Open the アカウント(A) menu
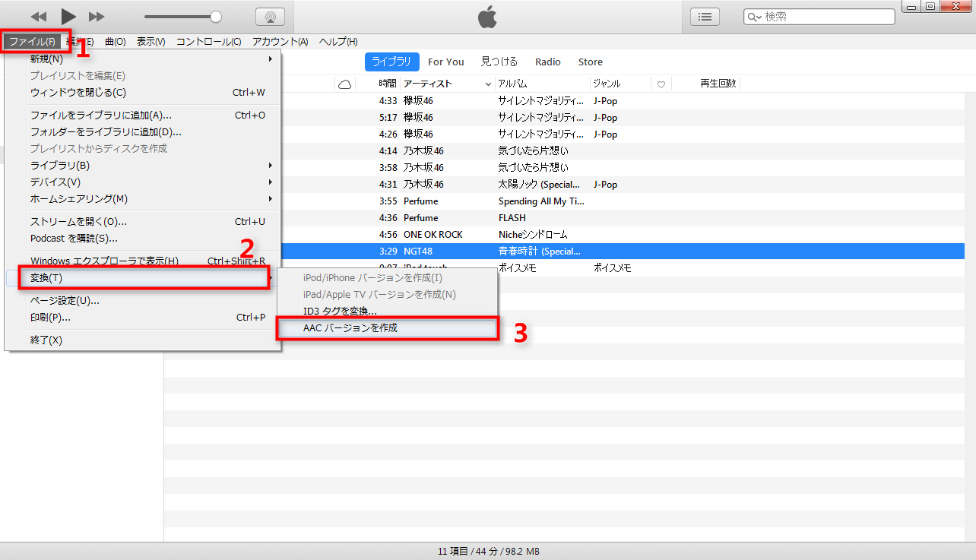 pos(280,42)
